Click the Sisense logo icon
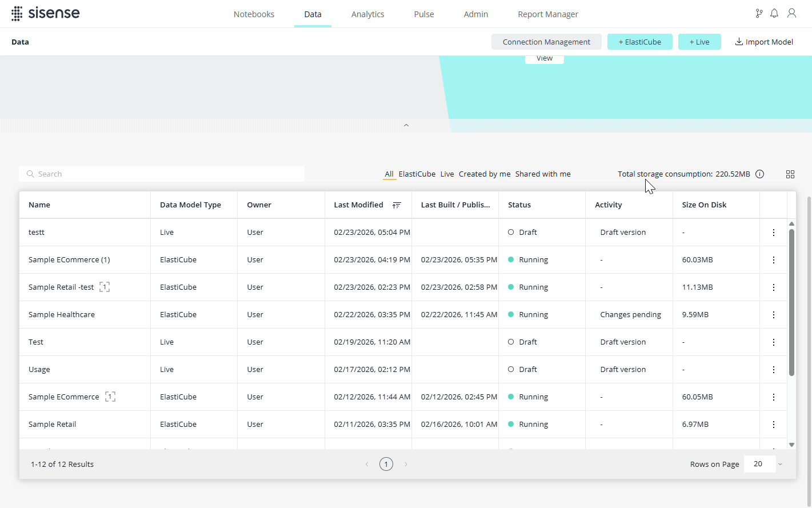The width and height of the screenshot is (812, 508). pyautogui.click(x=17, y=14)
